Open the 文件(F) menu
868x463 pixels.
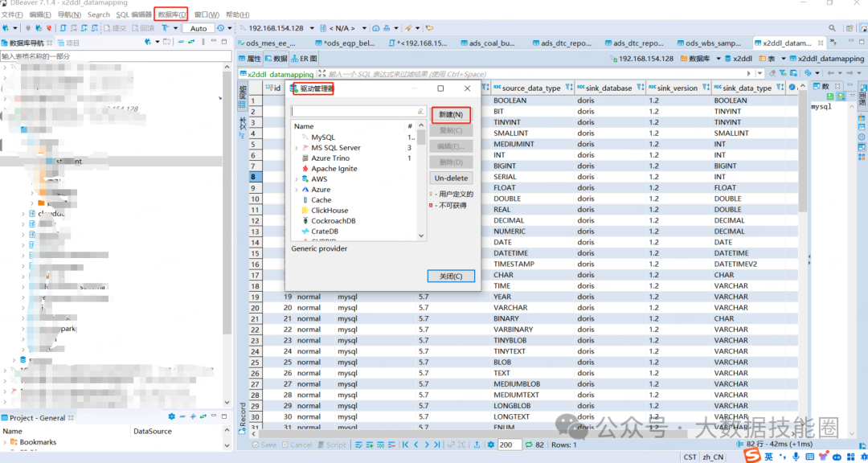click(x=12, y=14)
